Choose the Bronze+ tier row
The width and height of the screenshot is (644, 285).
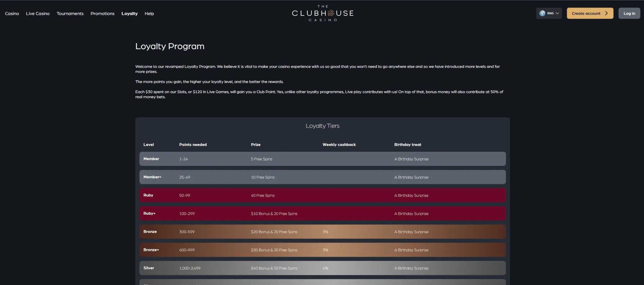[x=322, y=250]
